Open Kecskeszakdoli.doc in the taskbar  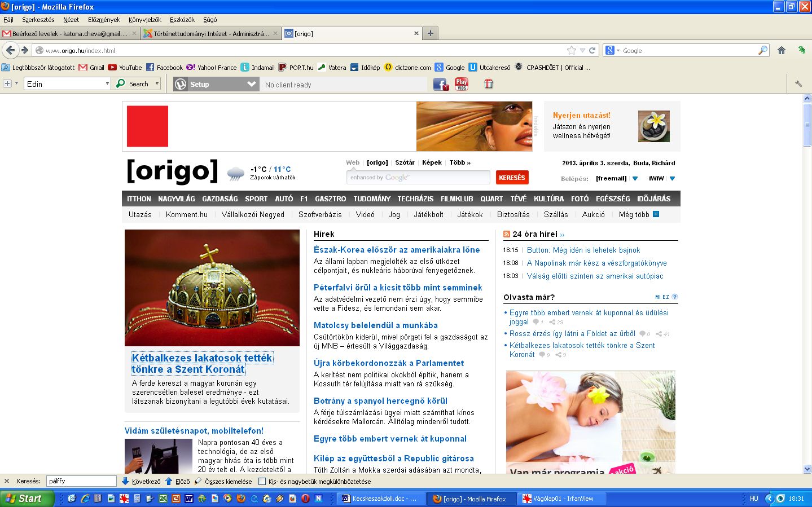pos(380,499)
